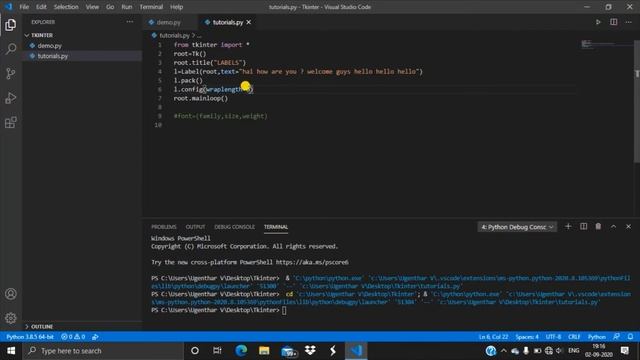
Task: Select tutorials.py in the file explorer
Action: [x=53, y=56]
